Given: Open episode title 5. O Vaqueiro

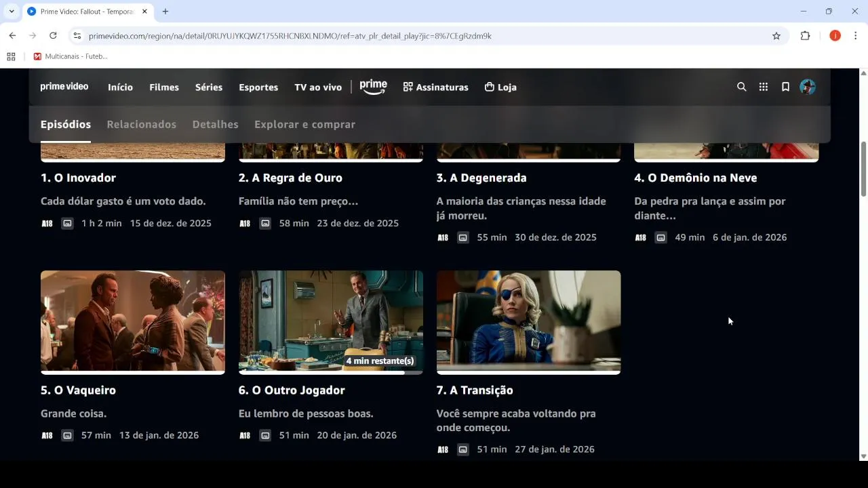Looking at the screenshot, I should [79, 390].
